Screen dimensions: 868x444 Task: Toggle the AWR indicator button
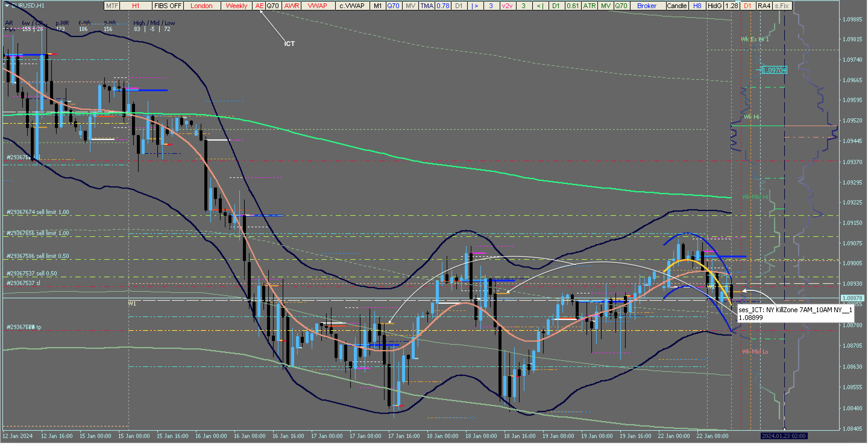coord(291,6)
